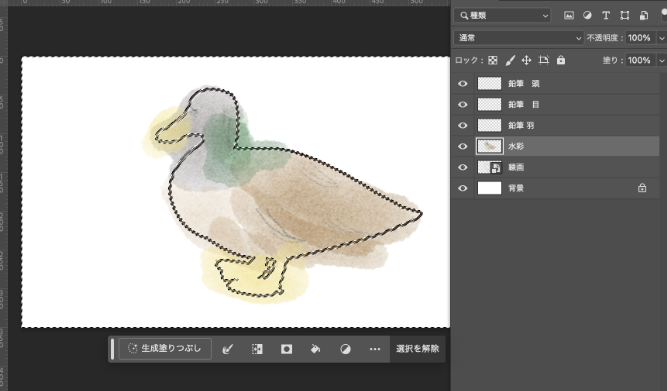Image resolution: width=667 pixels, height=391 pixels.
Task: Select the layer named 鉛筆 羽
Action: pos(521,126)
